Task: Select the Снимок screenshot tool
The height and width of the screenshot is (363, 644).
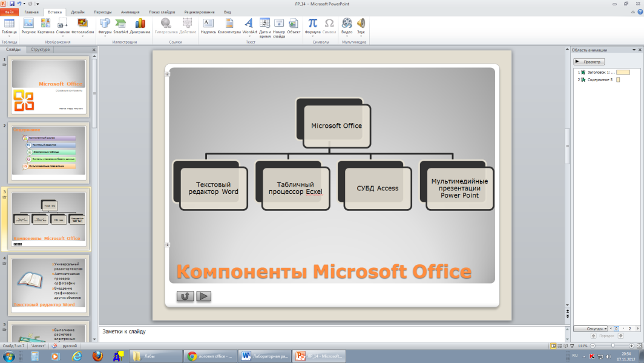Action: pos(63,27)
